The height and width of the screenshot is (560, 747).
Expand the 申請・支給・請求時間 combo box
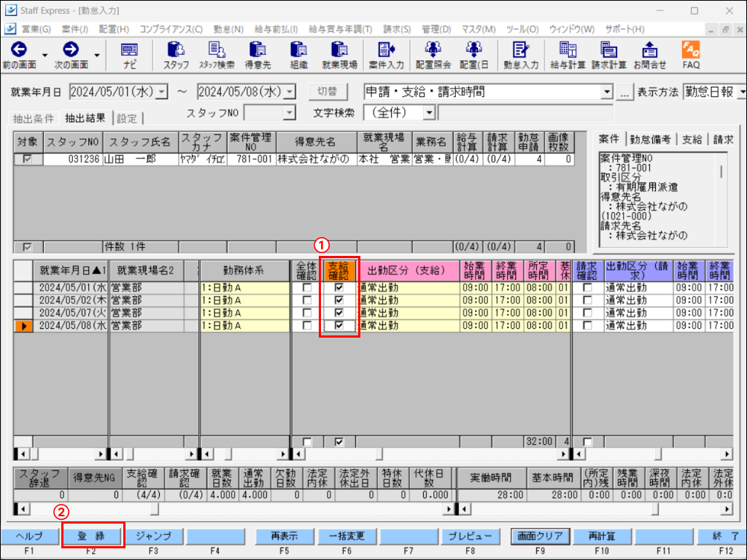(606, 91)
